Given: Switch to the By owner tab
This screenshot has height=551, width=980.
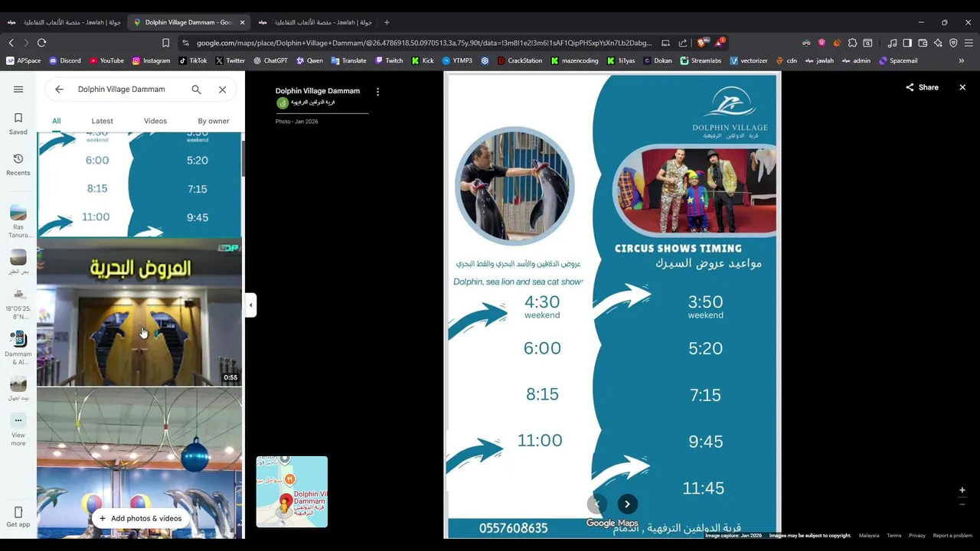Looking at the screenshot, I should (214, 121).
